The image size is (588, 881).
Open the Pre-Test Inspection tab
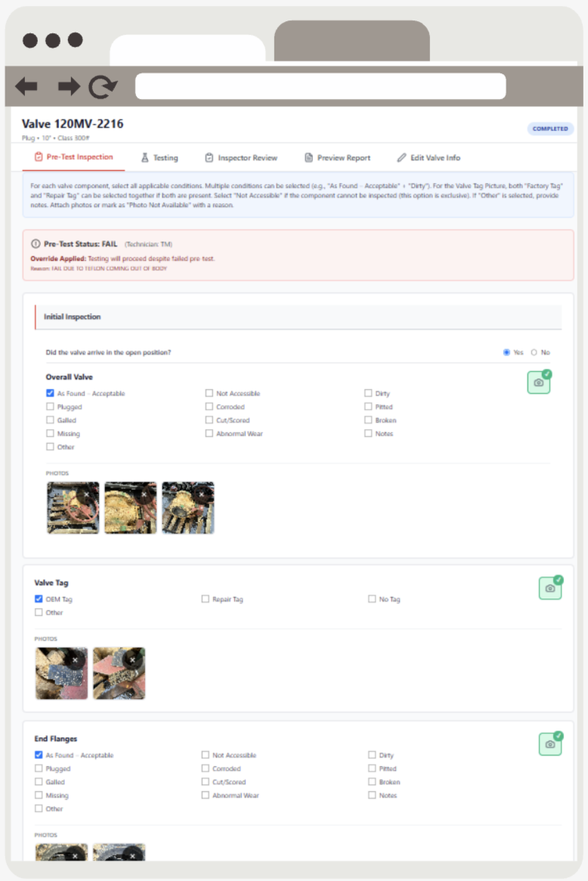73,157
